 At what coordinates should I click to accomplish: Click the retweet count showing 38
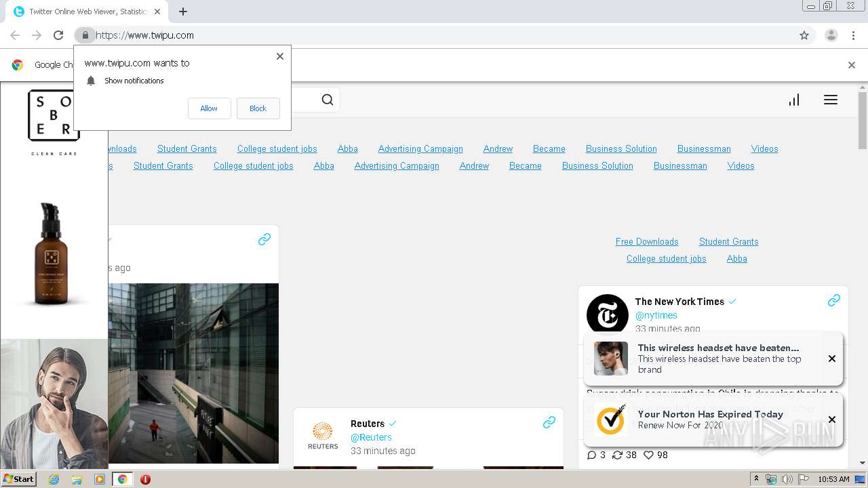(624, 455)
